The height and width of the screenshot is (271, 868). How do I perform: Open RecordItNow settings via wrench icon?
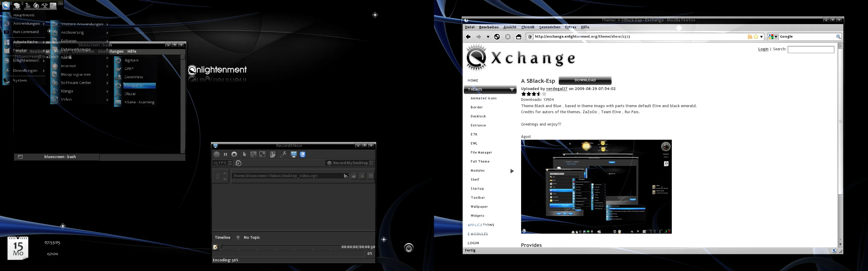click(283, 154)
